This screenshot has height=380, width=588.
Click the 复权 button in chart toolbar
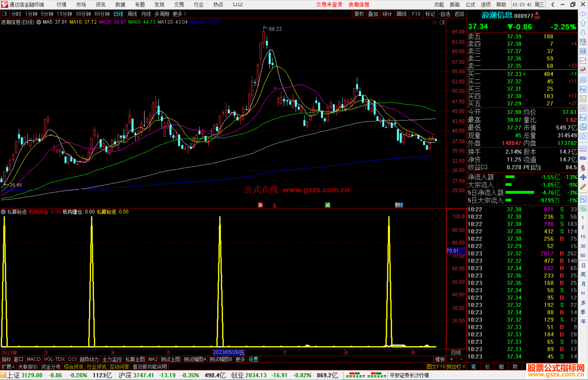pos(359,14)
